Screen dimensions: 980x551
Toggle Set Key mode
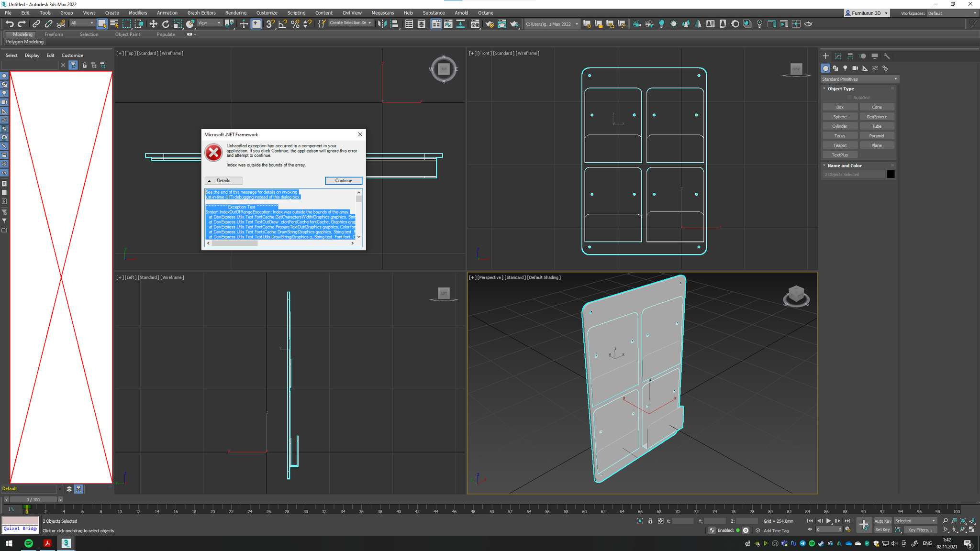[882, 529]
